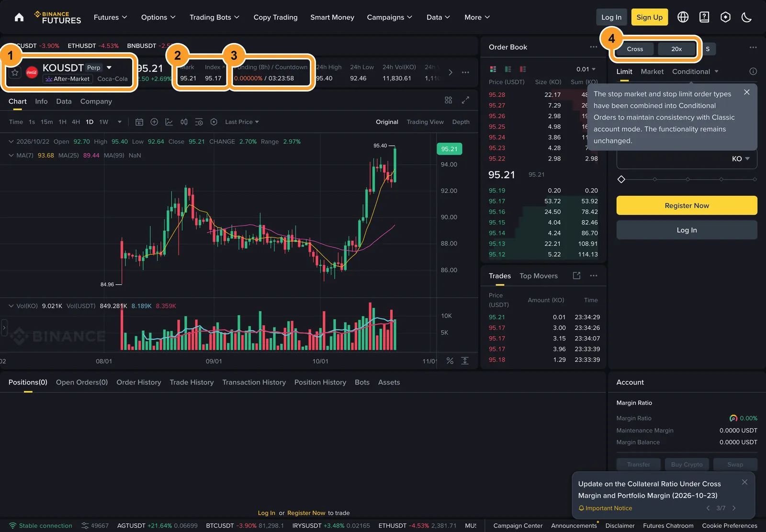Show both bids and asks order book view
Image resolution: width=766 pixels, height=532 pixels.
point(493,69)
